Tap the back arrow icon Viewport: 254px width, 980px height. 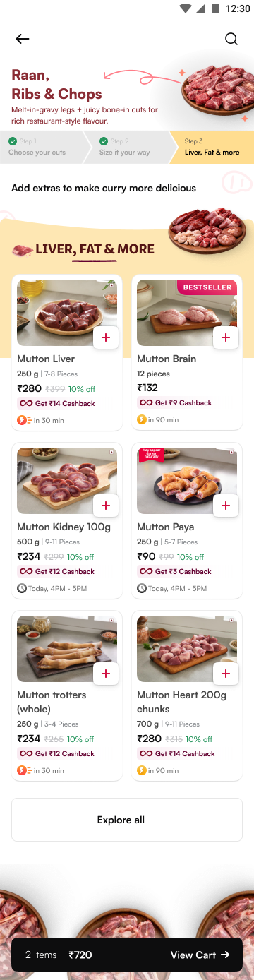click(x=23, y=39)
